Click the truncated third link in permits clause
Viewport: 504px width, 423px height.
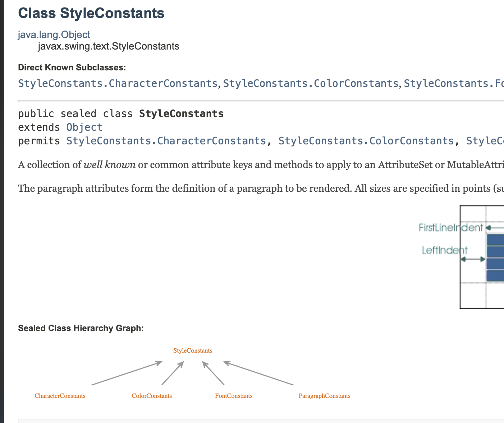click(485, 141)
